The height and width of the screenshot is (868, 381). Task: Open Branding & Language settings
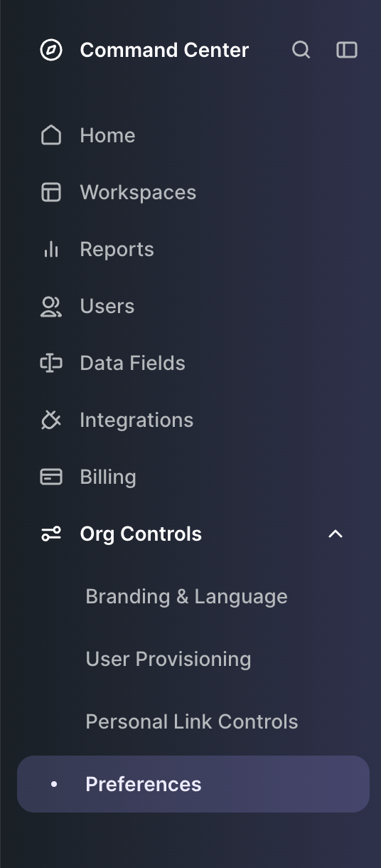(x=186, y=596)
